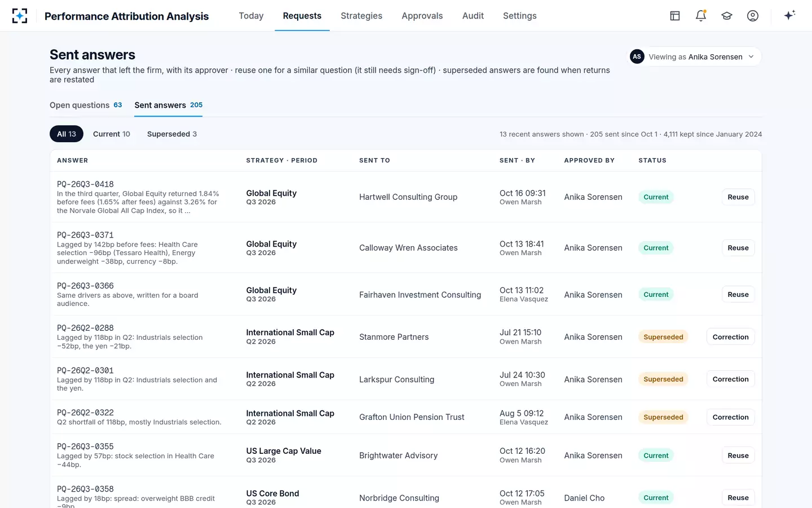Click the SENT · BY column header
Viewport: 812px width, 508px height.
517,160
